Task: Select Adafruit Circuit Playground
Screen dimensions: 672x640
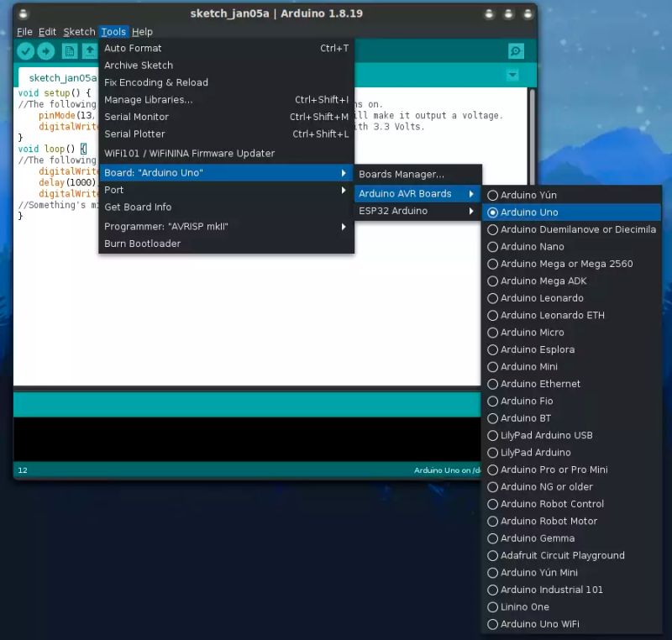Action: click(x=561, y=555)
